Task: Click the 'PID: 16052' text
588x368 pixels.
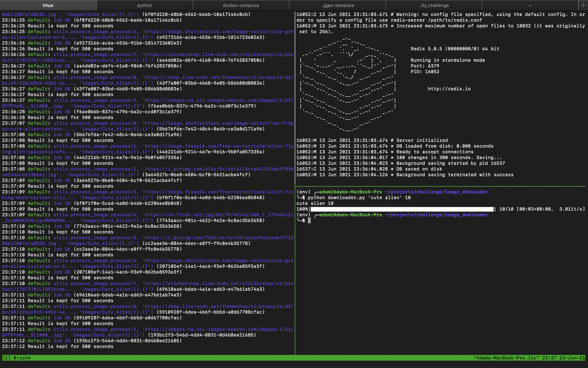Action: (x=425, y=72)
